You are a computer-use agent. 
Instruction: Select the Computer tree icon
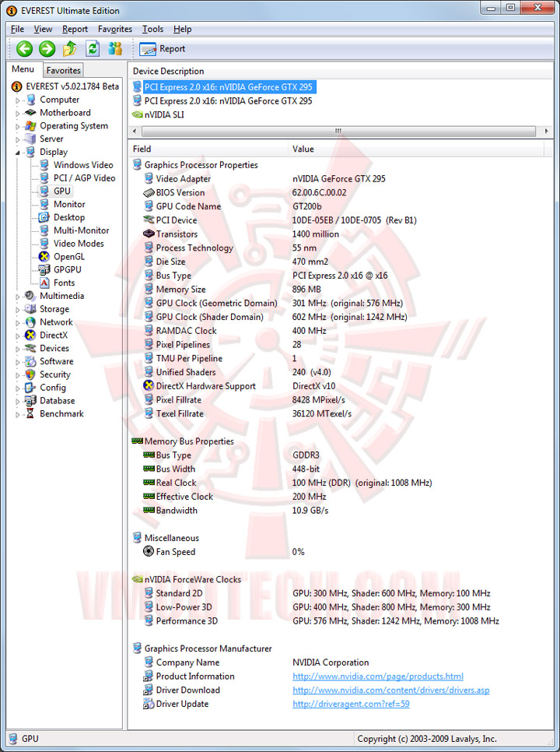tap(30, 100)
